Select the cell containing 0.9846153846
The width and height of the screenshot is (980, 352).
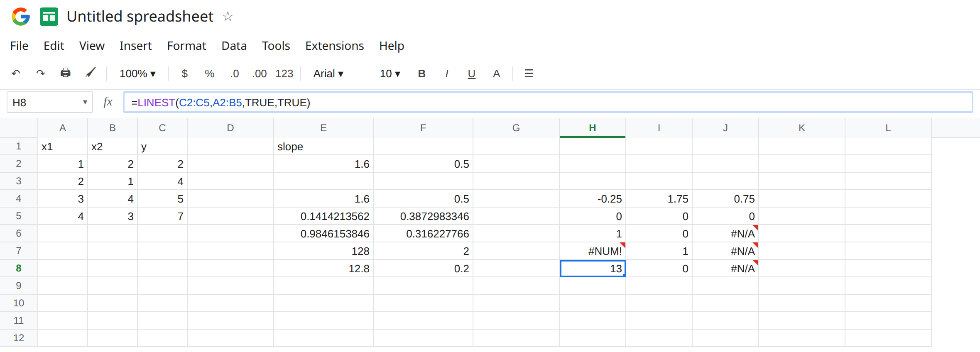click(323, 234)
